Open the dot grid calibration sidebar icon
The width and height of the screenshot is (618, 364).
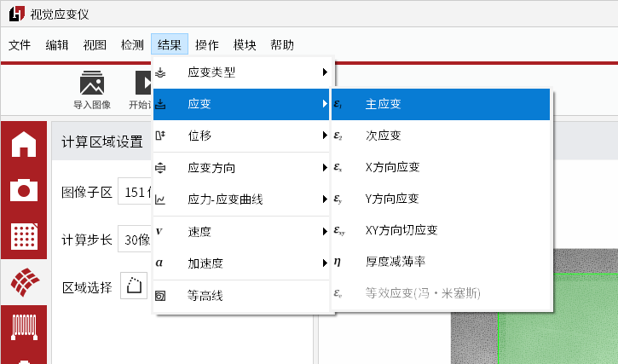tap(24, 237)
